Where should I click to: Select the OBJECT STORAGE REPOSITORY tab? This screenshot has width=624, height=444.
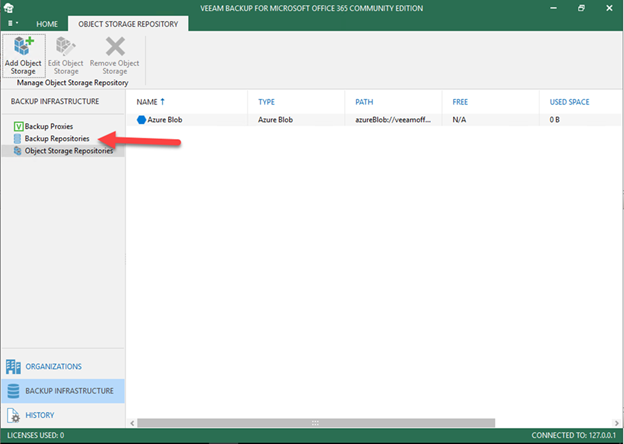128,24
